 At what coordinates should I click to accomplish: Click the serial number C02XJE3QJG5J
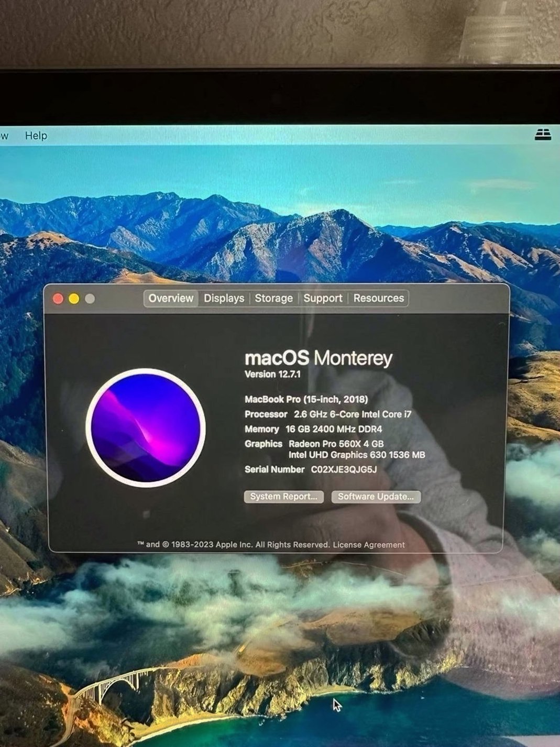point(344,469)
